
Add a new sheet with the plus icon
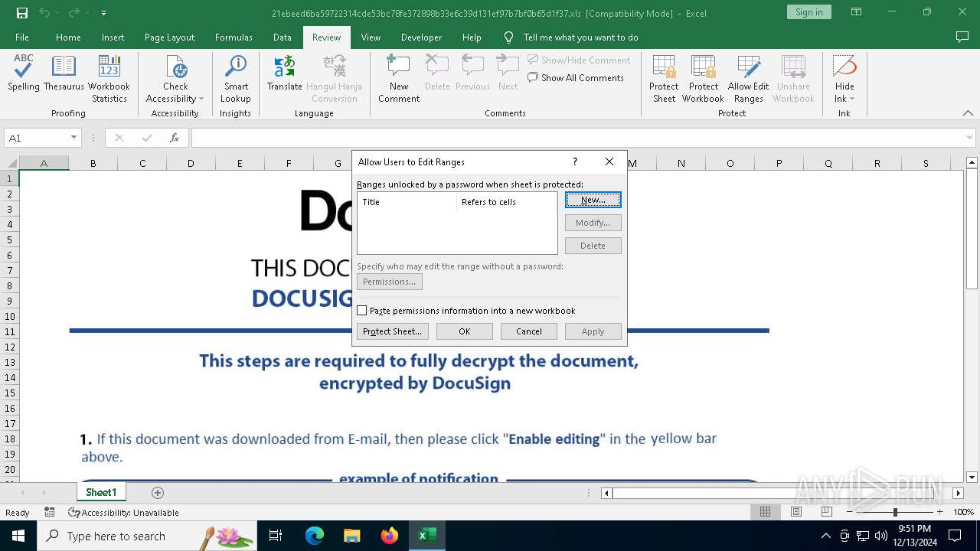tap(158, 492)
